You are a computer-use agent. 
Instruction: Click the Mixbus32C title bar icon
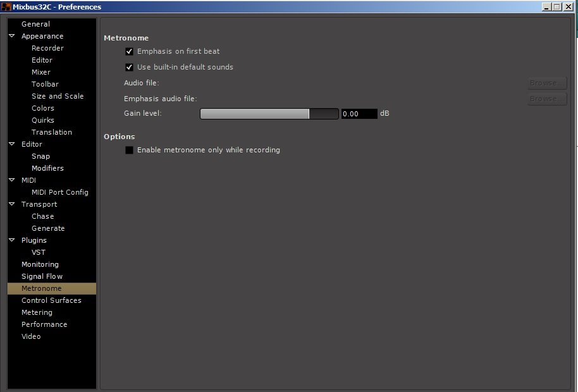point(6,6)
